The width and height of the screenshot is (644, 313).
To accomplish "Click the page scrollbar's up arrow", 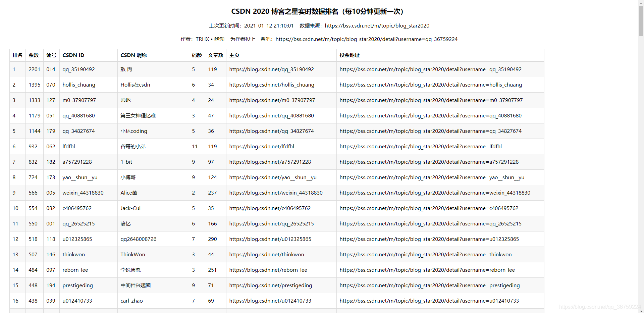I will 641,3.
